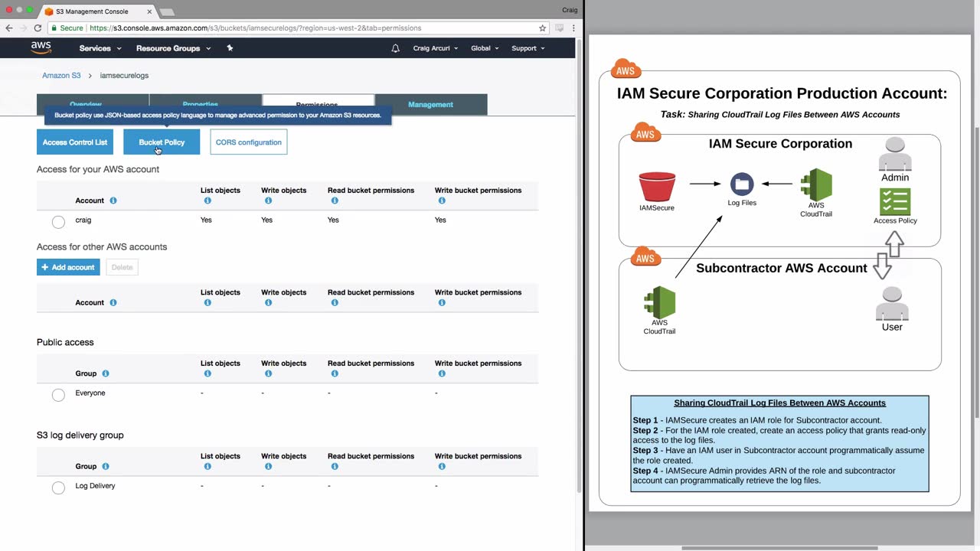
Task: Click the greyed-out Delete button
Action: point(122,267)
